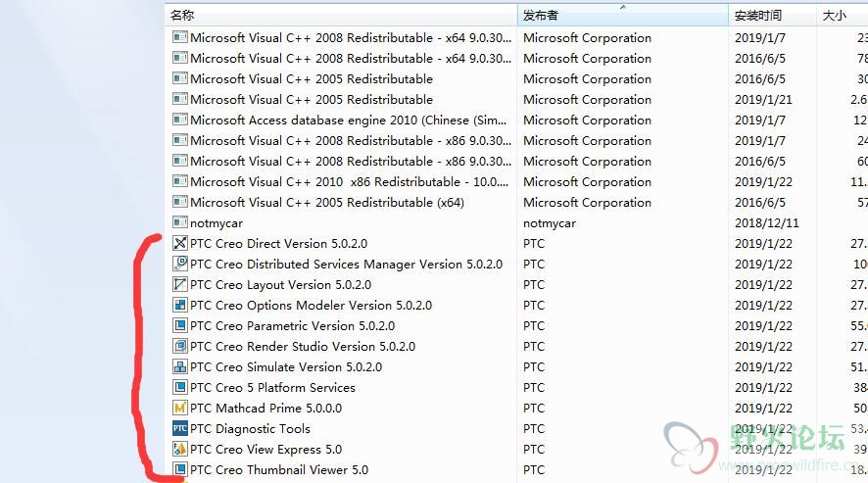This screenshot has width=868, height=483.
Task: Sort list by the 名称 column header
Action: 341,15
